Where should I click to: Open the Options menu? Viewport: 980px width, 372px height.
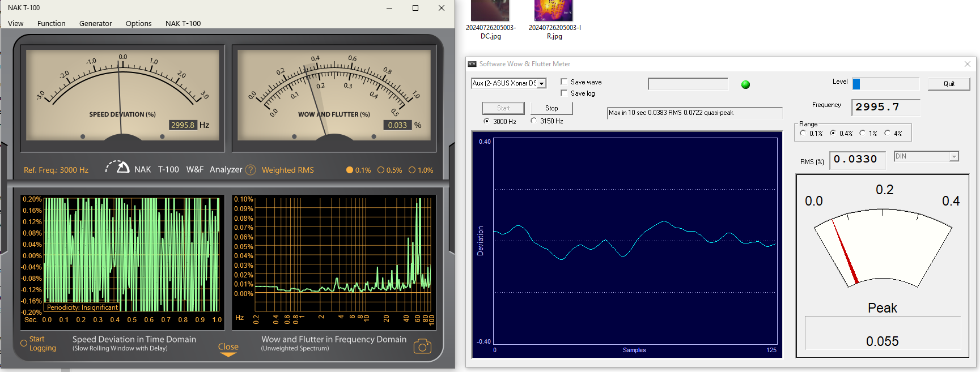(x=138, y=23)
